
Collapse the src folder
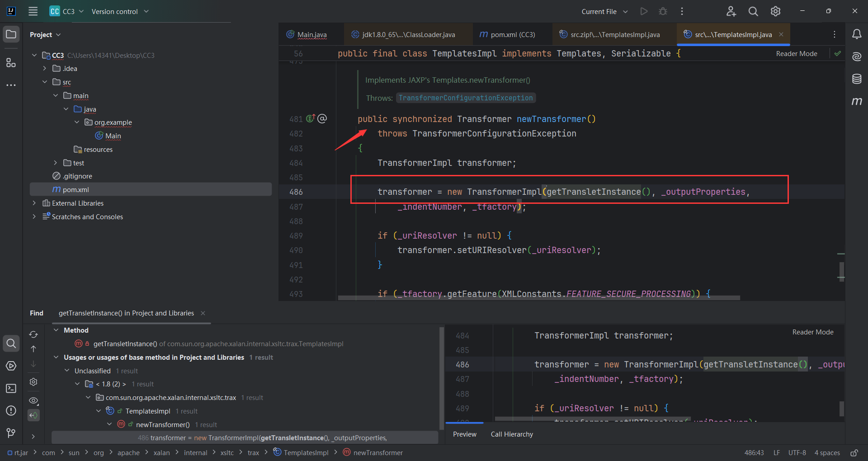click(x=44, y=82)
